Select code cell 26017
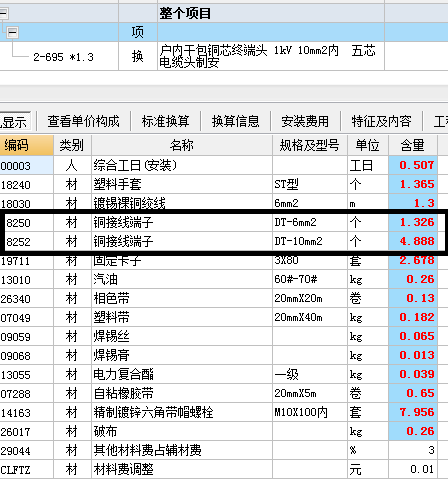Image resolution: width=448 pixels, height=483 pixels. 26,431
